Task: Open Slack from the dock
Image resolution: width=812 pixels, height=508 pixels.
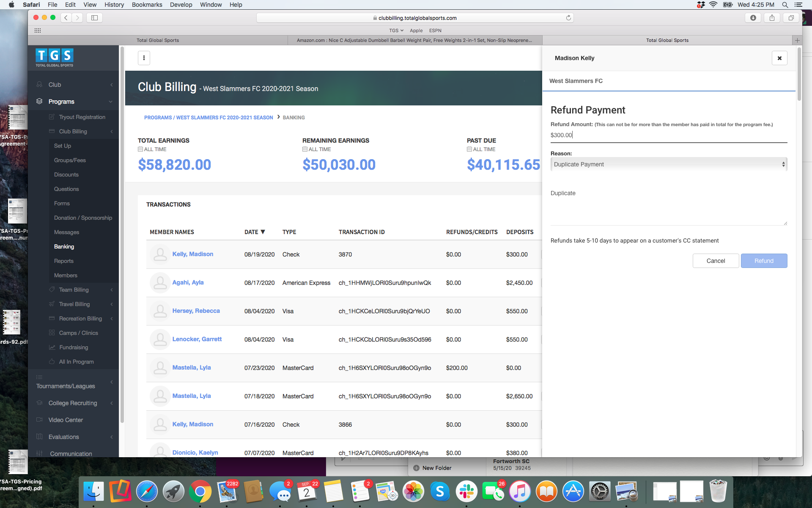Action: click(466, 491)
